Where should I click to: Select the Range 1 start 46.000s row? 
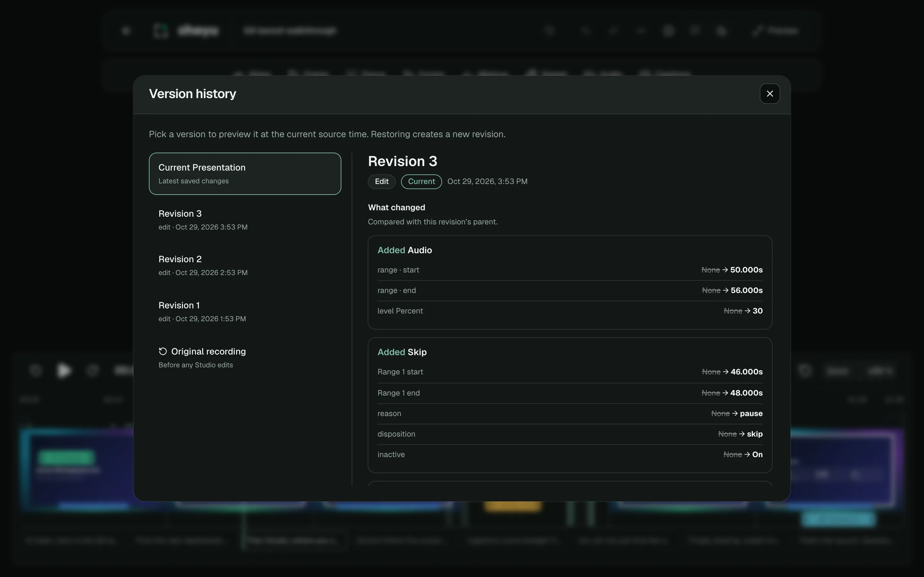570,372
